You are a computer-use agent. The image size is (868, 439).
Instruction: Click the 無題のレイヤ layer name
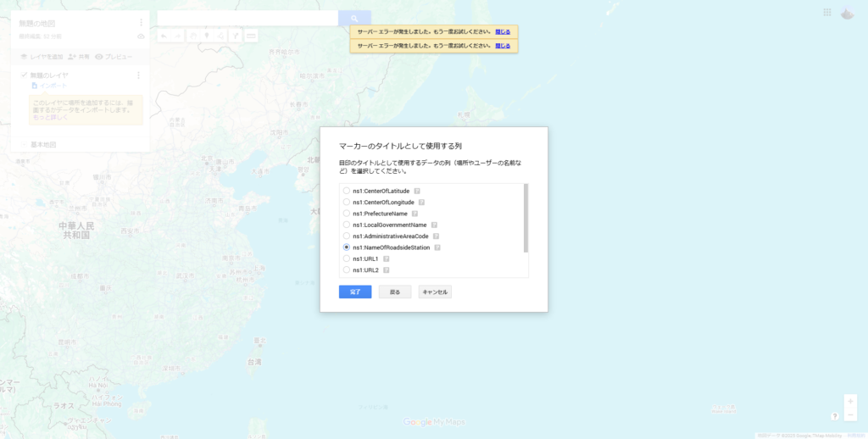[49, 75]
